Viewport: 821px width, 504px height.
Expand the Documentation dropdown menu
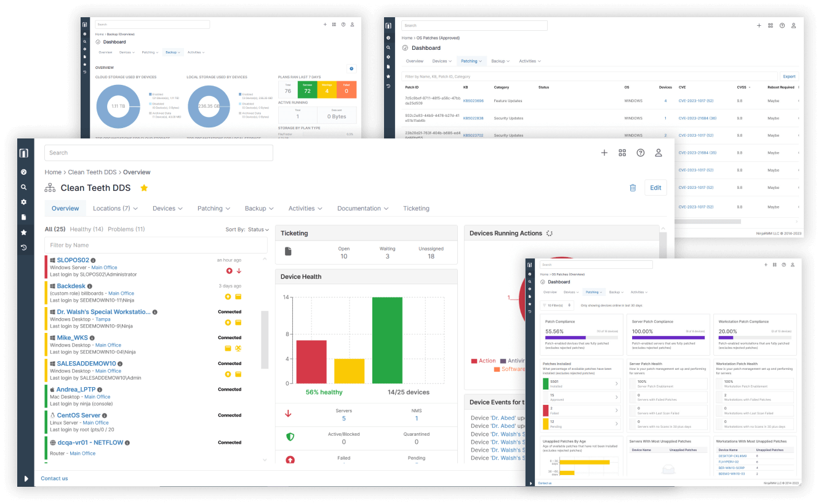pyautogui.click(x=362, y=209)
